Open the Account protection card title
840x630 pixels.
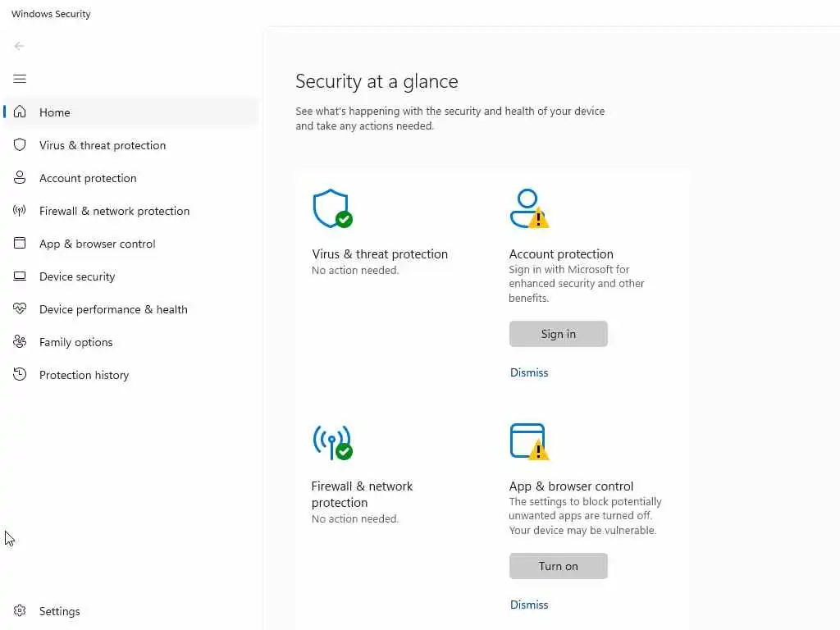click(x=561, y=254)
